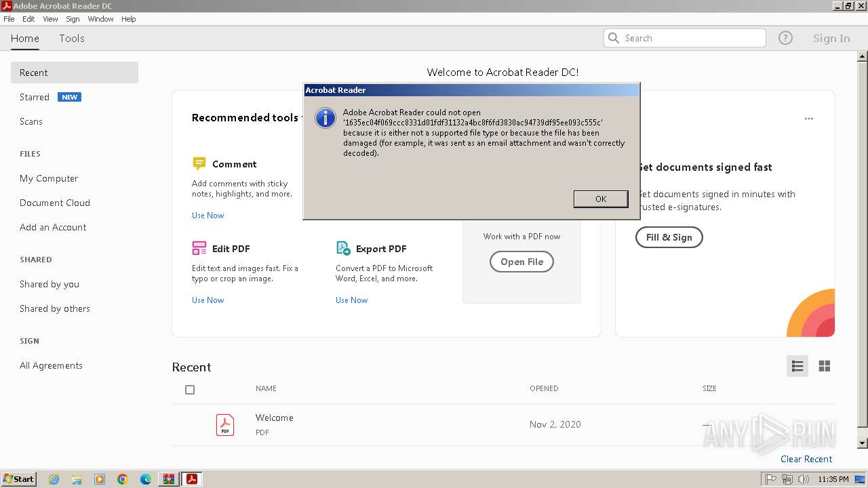Click the taskbar clock showing 11:35 PM
This screenshot has width=868, height=488.
coord(833,479)
